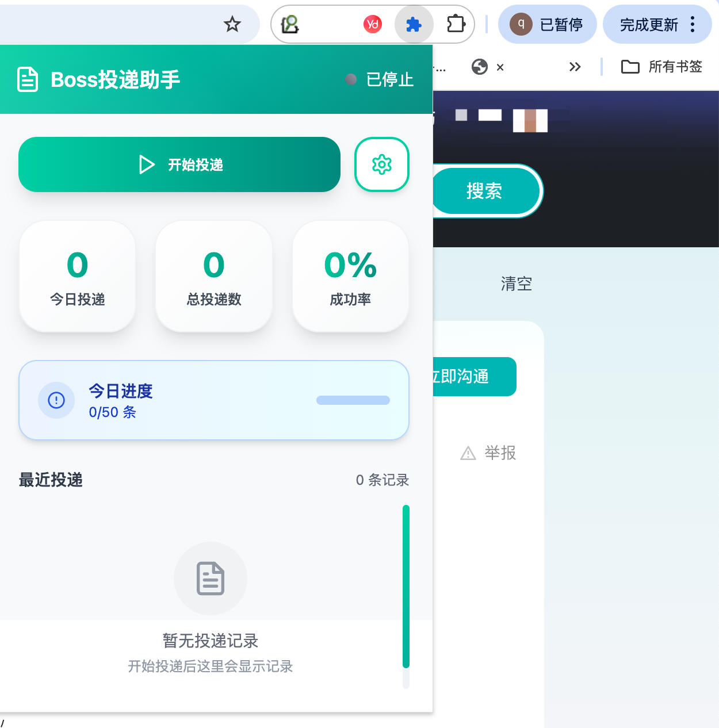The width and height of the screenshot is (719, 728).
Task: Click the 今日进度 progress bar
Action: [353, 400]
